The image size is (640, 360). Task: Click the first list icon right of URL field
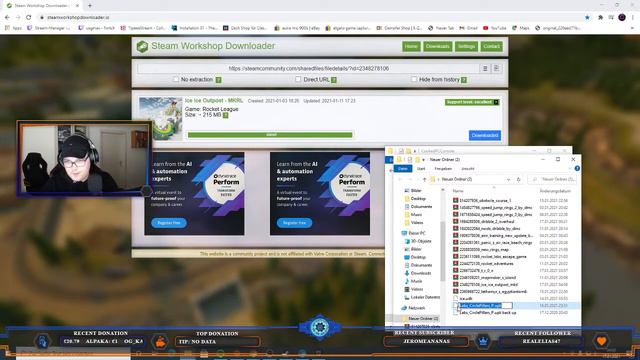(x=485, y=69)
